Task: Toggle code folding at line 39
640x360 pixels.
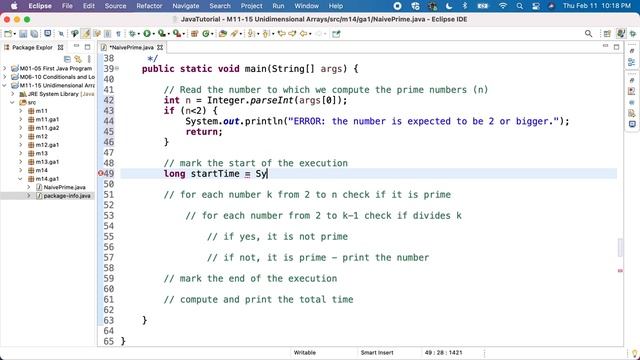Action: [117, 69]
